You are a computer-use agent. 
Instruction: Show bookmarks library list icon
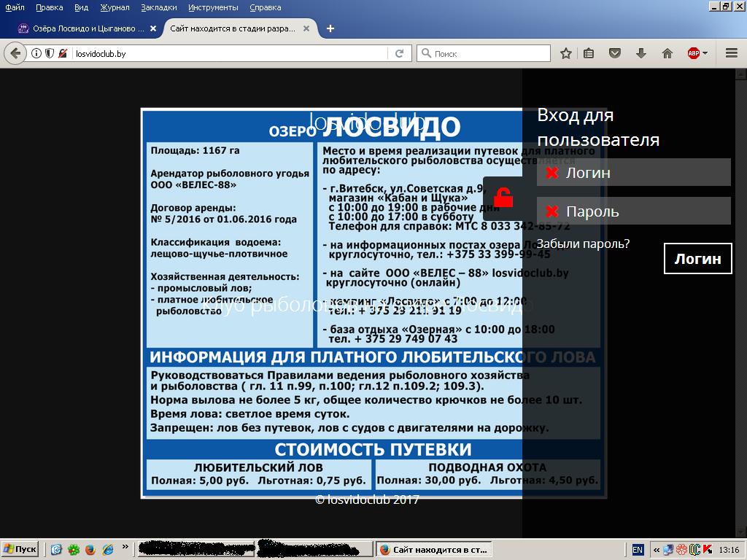tap(589, 53)
